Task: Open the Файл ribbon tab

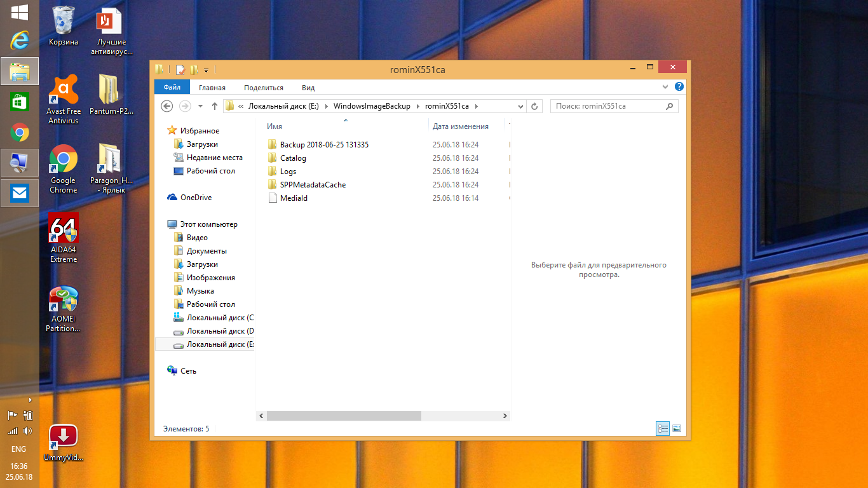Action: tap(172, 88)
